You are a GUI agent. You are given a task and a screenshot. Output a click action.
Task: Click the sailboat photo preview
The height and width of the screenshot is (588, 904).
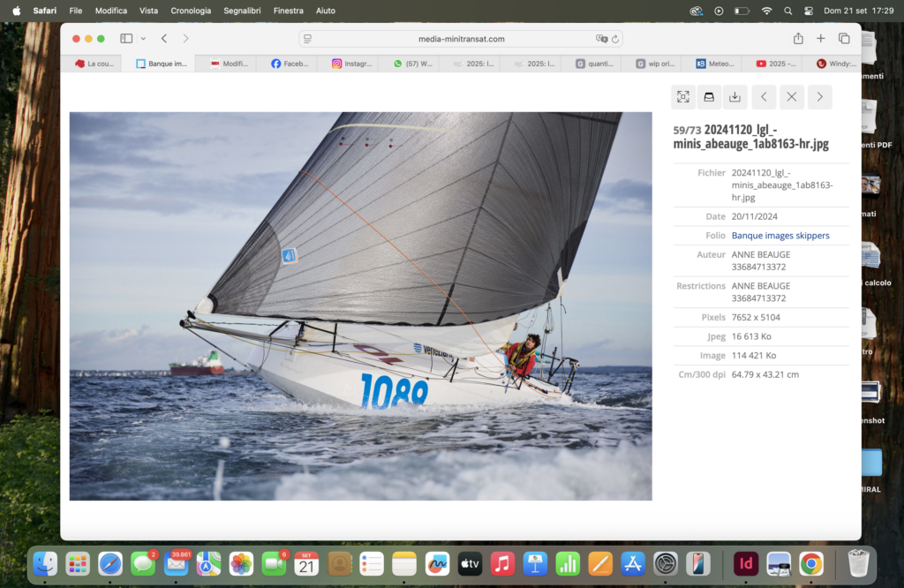pyautogui.click(x=360, y=305)
